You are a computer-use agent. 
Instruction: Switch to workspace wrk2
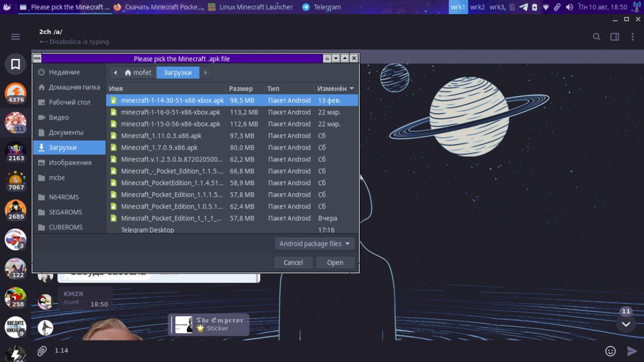pos(477,7)
